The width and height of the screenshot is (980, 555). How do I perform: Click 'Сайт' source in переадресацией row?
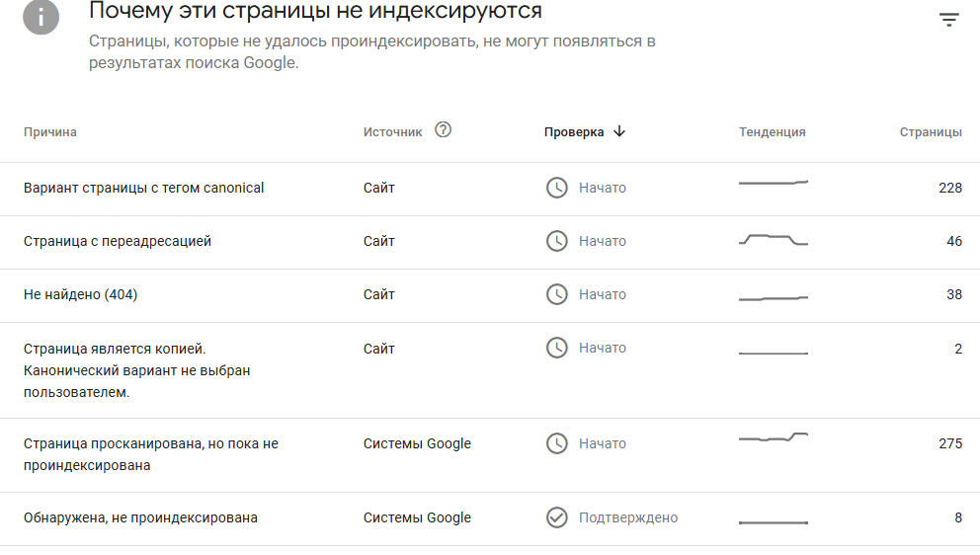tap(378, 241)
